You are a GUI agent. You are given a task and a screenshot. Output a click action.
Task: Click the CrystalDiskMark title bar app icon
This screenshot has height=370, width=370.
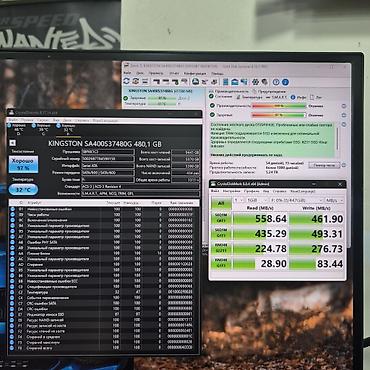tap(213, 184)
